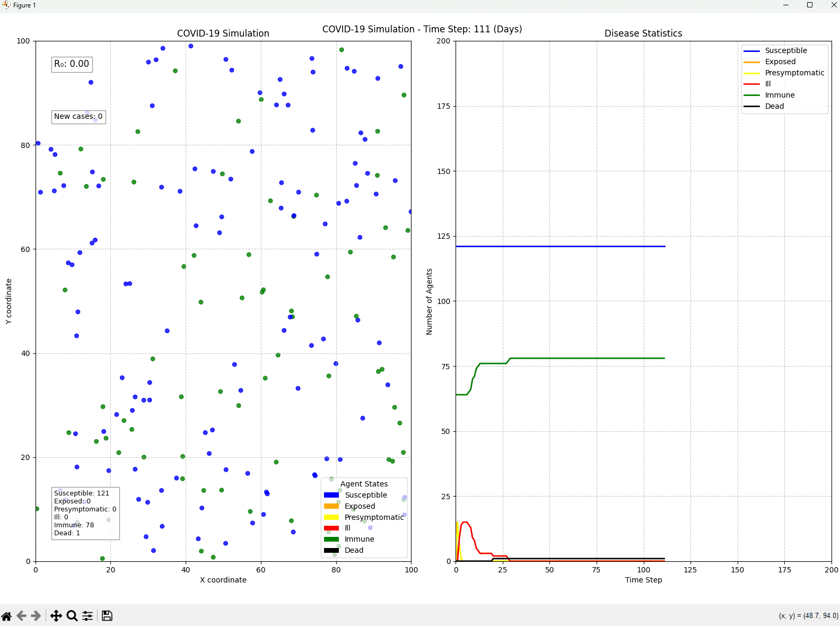Click the Dead: 1 count text
Image resolution: width=840 pixels, height=626 pixels.
(67, 533)
